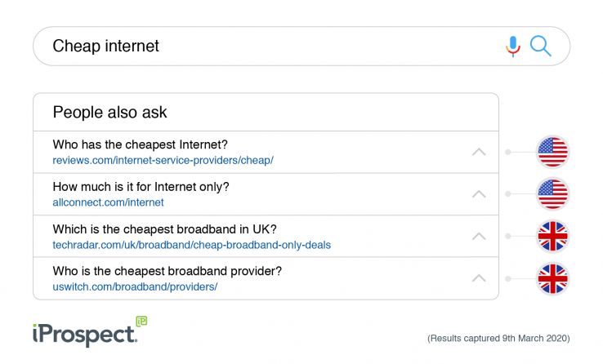Select the question "Who has the cheapest Internet?"
The height and width of the screenshot is (364, 603).
click(x=140, y=144)
